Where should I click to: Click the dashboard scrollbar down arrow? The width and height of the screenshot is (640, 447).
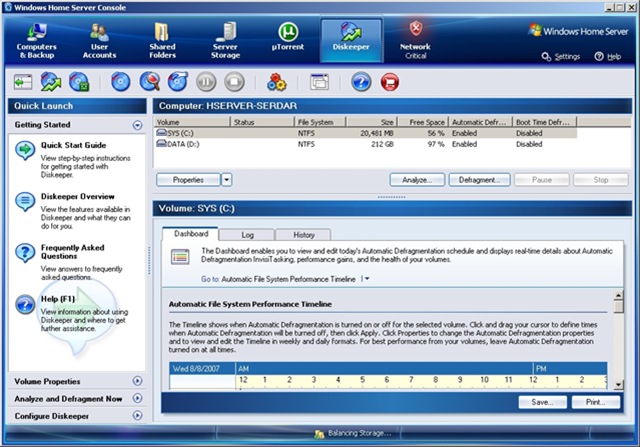619,385
